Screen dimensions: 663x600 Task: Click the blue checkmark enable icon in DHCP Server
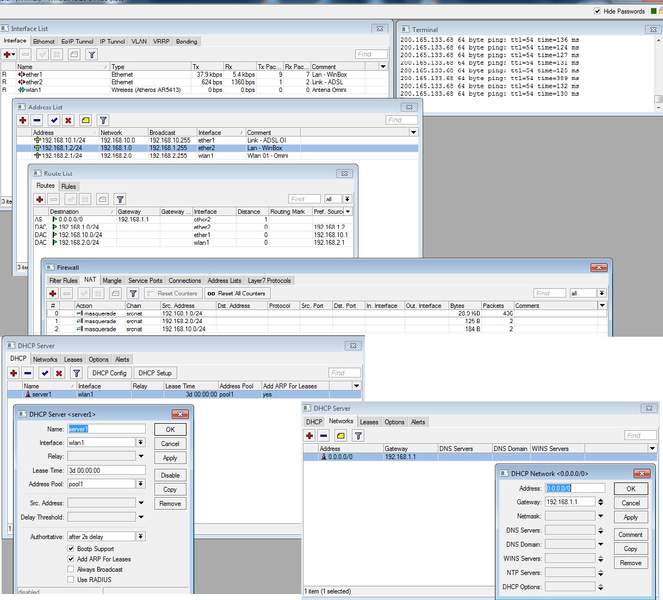45,373
